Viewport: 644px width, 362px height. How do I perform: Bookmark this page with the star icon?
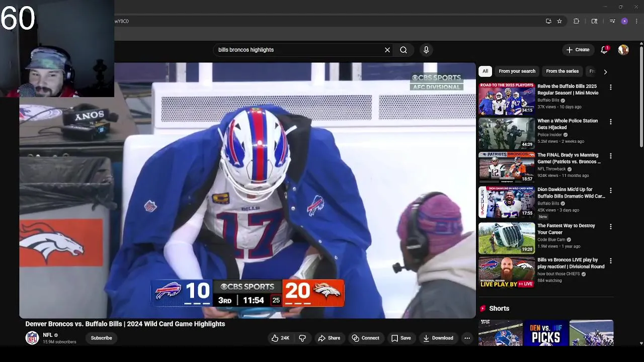click(559, 21)
